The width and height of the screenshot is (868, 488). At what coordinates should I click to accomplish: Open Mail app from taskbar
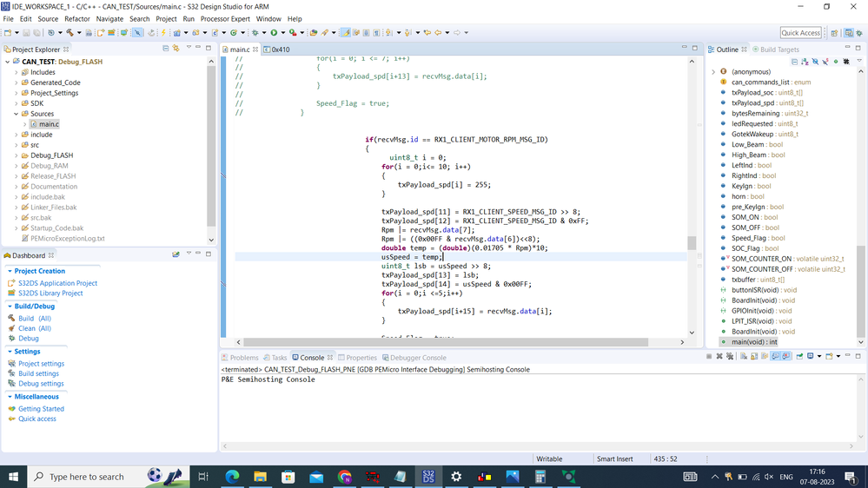pyautogui.click(x=316, y=477)
